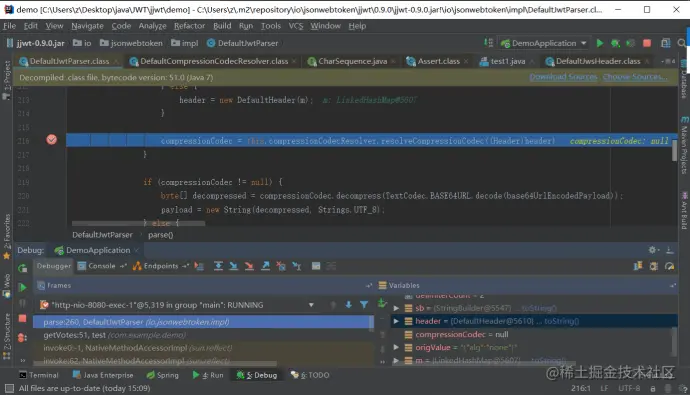Expand more Debug sidebar actions with the chevrons
Screen dimensions: 690x395
click(22, 360)
